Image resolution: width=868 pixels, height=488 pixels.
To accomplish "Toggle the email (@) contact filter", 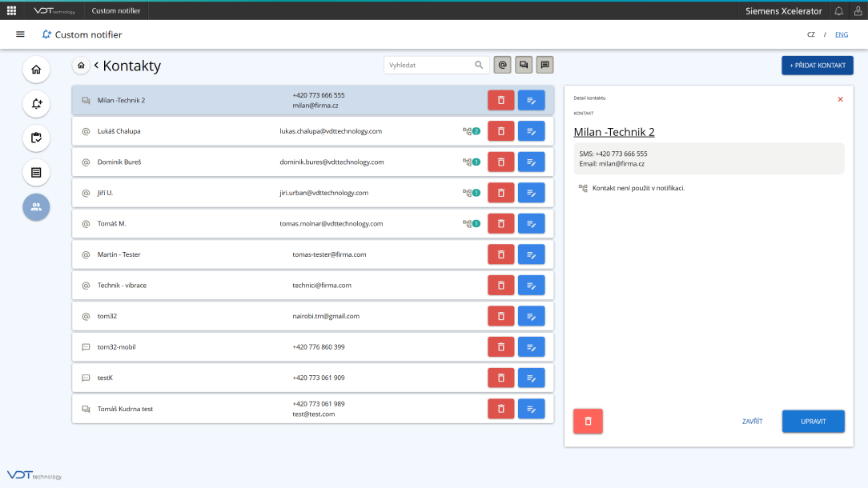I will pyautogui.click(x=503, y=65).
